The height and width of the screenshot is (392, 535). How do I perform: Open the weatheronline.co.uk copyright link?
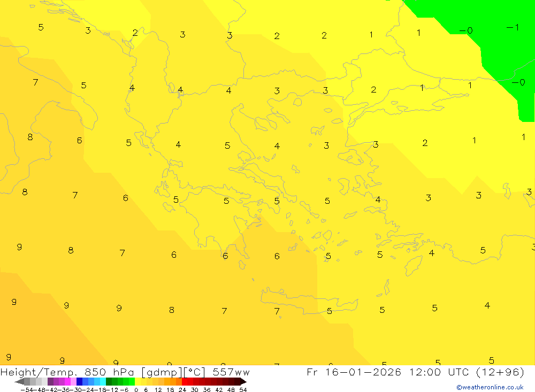pos(490,387)
